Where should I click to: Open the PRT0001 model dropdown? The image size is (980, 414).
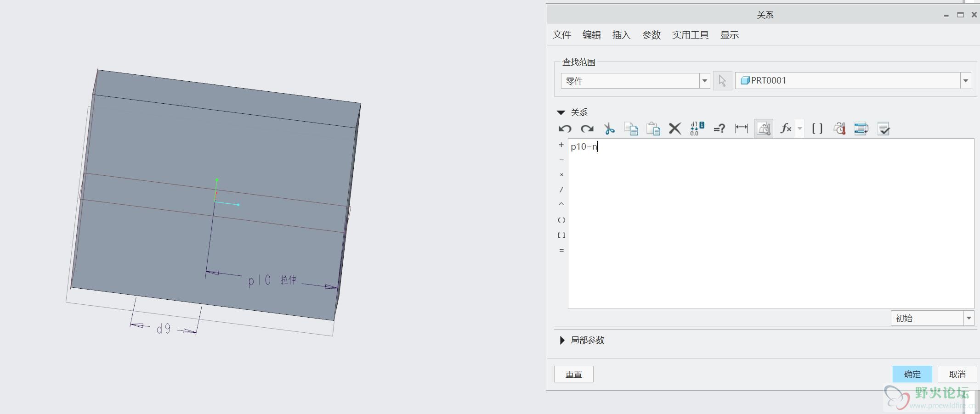pos(965,81)
